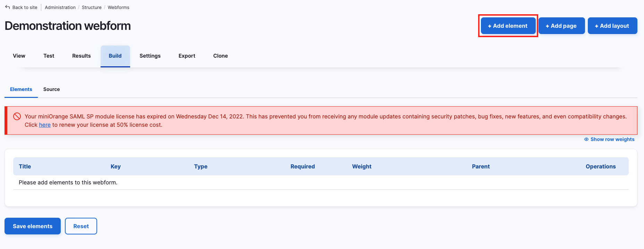Click the Parent column header

coord(481,166)
